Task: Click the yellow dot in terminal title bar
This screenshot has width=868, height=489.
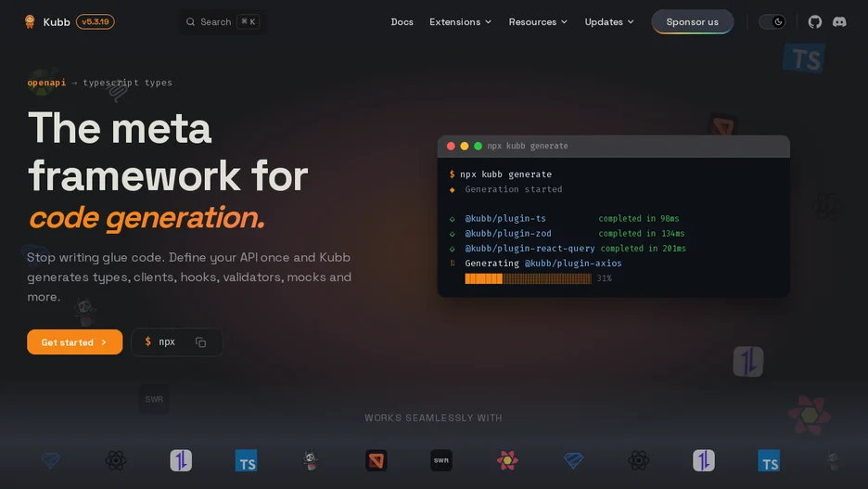Action: click(465, 147)
